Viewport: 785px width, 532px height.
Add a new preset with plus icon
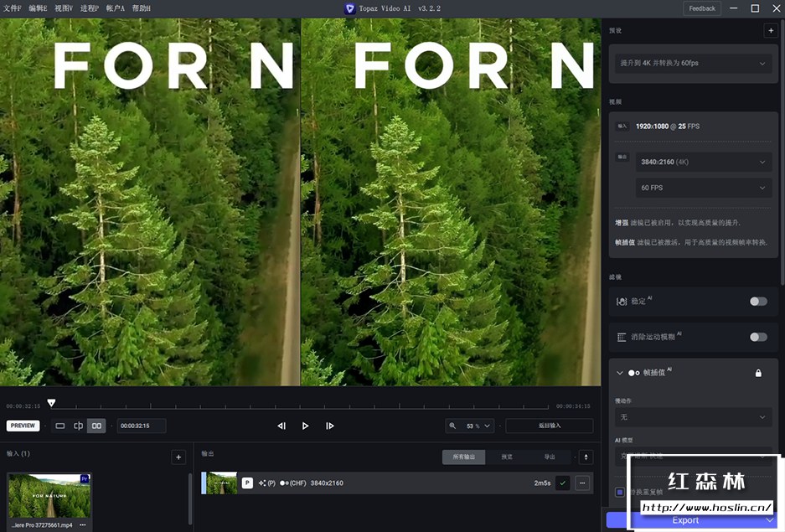(x=770, y=30)
